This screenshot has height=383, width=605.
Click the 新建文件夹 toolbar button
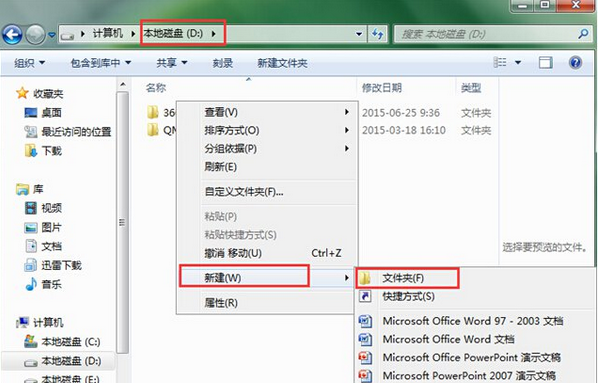click(282, 63)
